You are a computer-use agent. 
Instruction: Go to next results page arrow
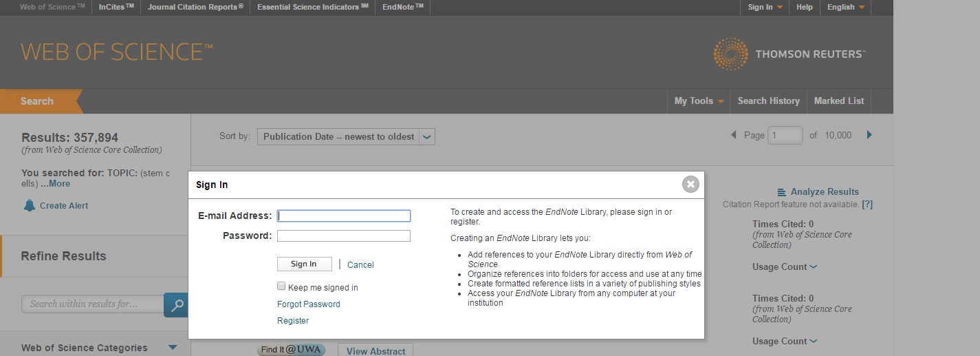click(x=869, y=135)
